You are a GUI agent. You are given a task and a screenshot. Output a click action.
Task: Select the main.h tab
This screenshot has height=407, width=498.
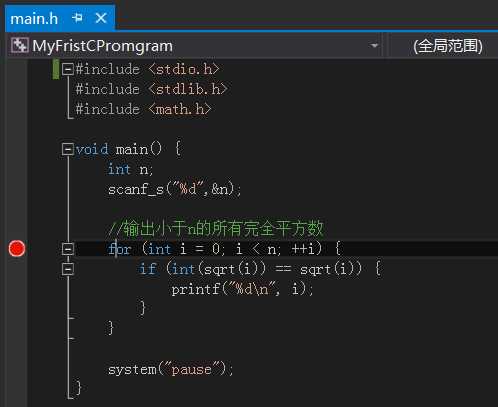click(x=34, y=18)
